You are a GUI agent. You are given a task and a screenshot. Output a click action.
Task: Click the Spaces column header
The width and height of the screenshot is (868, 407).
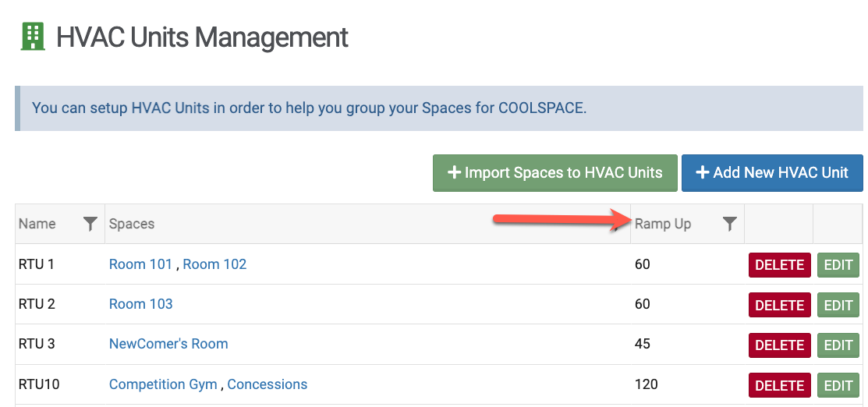pos(132,225)
